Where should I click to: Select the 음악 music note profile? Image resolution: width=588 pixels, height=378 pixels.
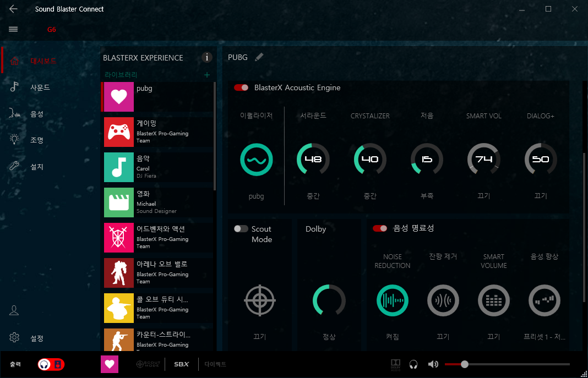pyautogui.click(x=158, y=167)
